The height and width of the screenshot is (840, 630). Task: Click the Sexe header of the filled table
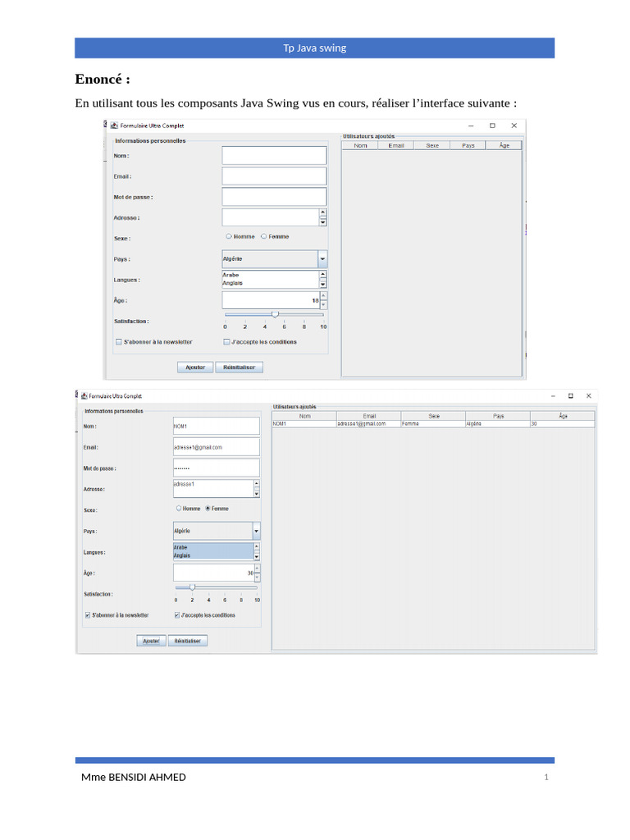coord(433,416)
